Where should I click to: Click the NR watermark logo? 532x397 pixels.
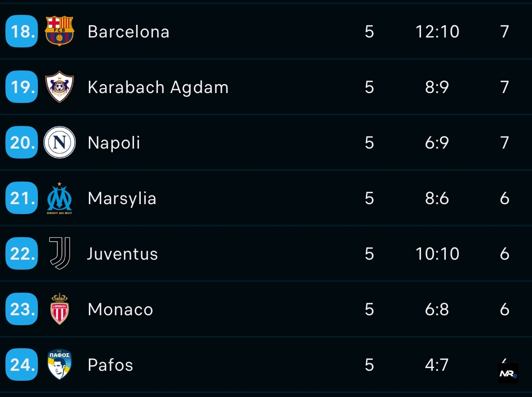point(508,374)
